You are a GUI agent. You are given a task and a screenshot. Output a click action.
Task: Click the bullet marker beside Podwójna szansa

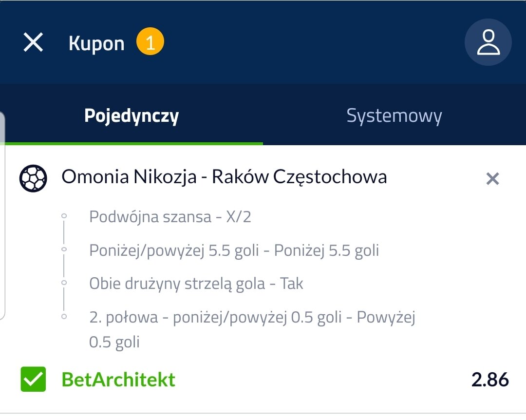(x=64, y=216)
